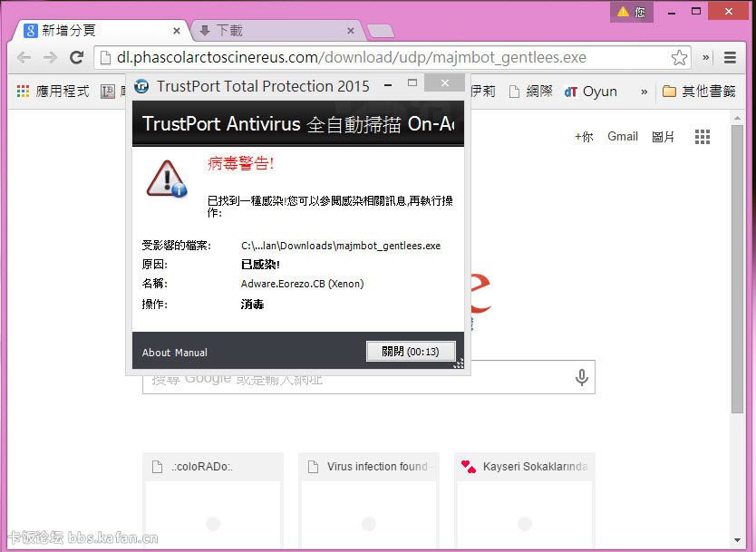756x552 pixels.
Task: Open the Gmail link
Action: pyautogui.click(x=623, y=137)
